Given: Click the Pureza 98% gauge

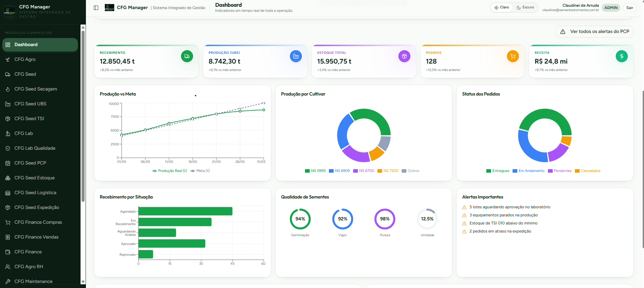Looking at the screenshot, I should pos(385,219).
